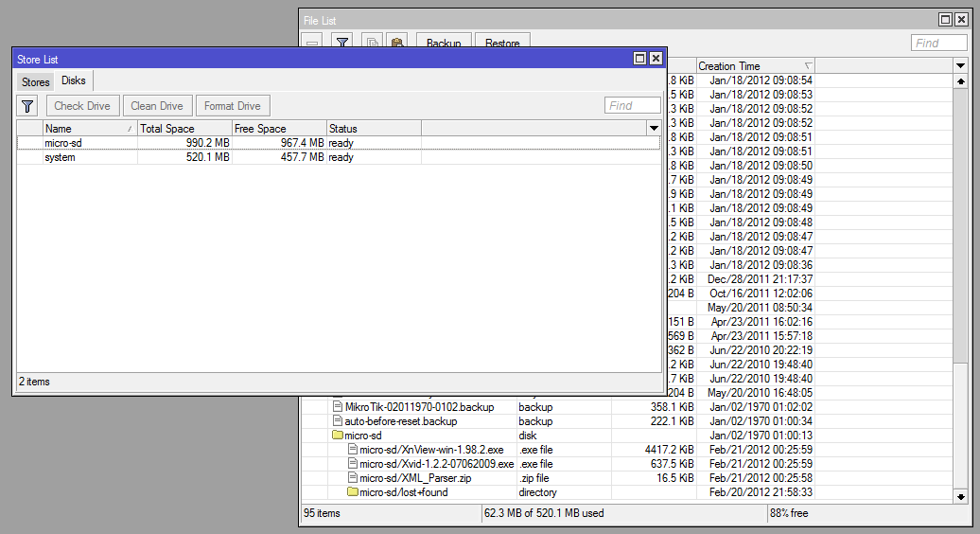
Task: Close the Store List window
Action: pyautogui.click(x=656, y=58)
